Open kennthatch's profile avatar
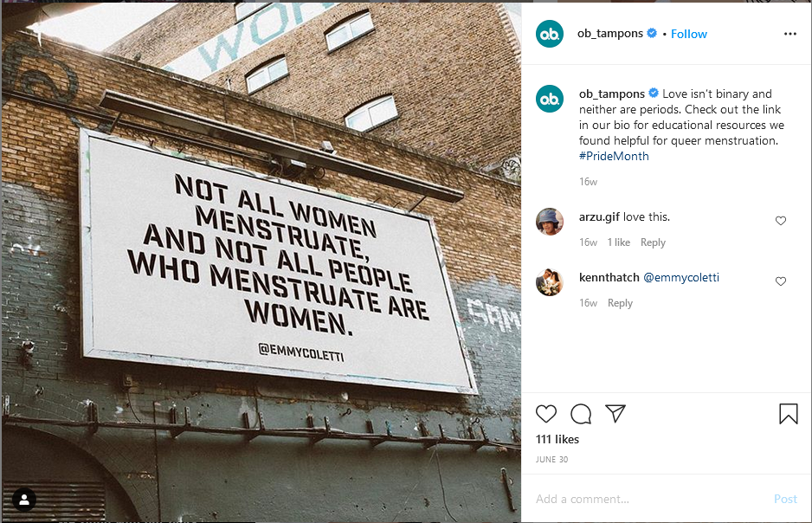Viewport: 812px width, 523px height. (x=550, y=282)
